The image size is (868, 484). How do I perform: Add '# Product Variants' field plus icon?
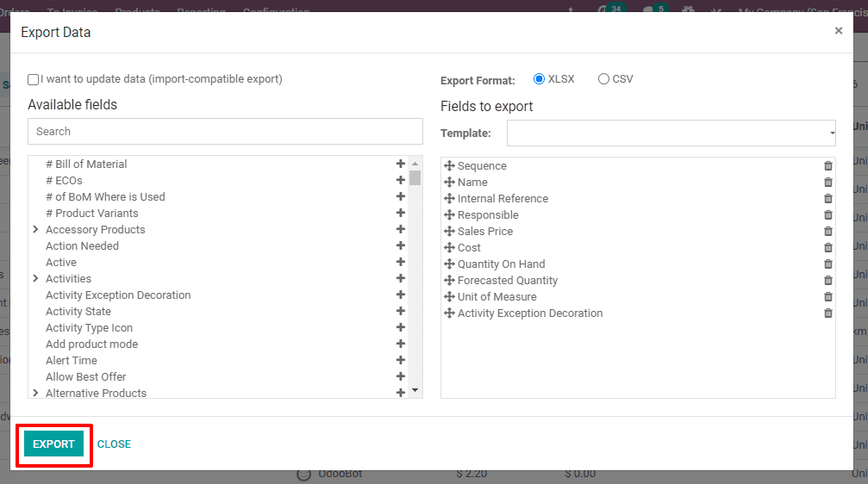pos(401,213)
